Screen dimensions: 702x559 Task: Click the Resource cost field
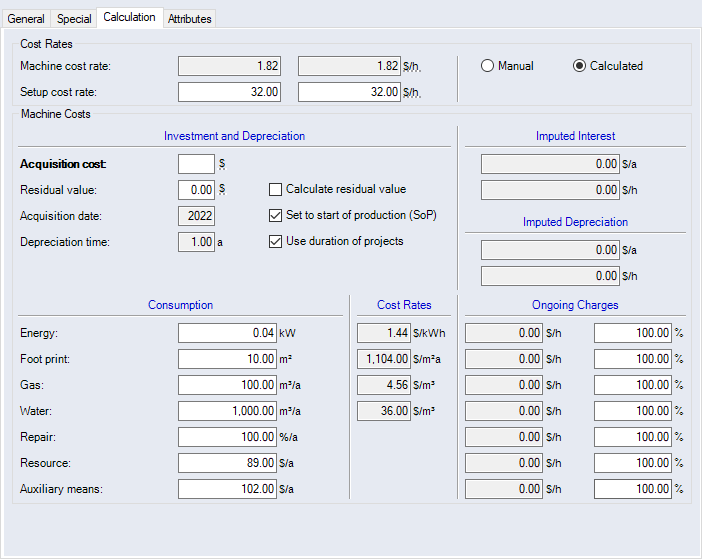[x=228, y=463]
